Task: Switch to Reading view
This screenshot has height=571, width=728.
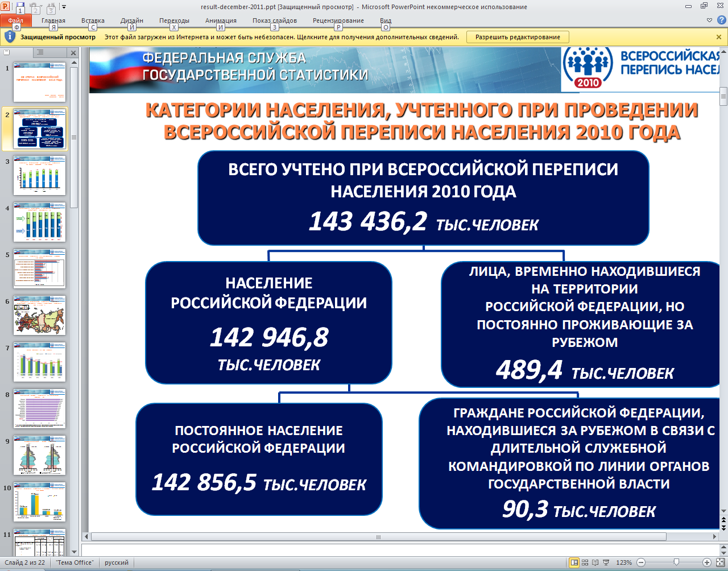Action: click(x=595, y=562)
